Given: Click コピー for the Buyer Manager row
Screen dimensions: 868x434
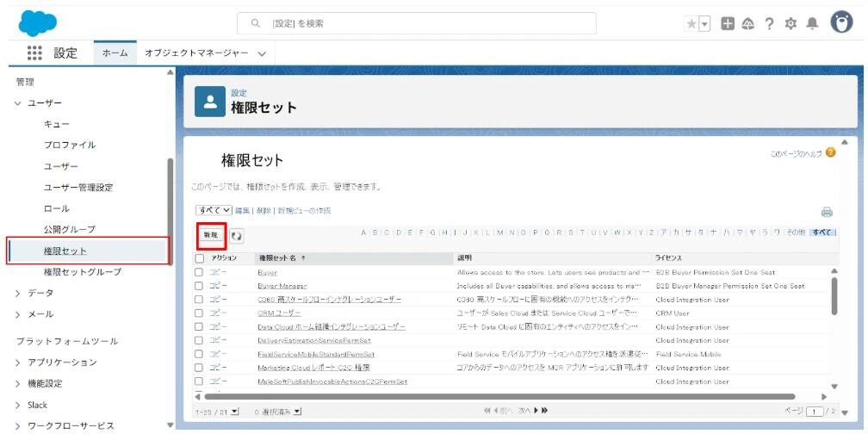Looking at the screenshot, I should click(218, 286).
